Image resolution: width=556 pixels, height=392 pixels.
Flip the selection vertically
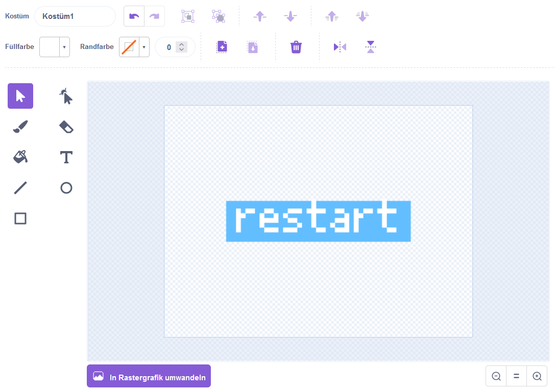pos(371,47)
